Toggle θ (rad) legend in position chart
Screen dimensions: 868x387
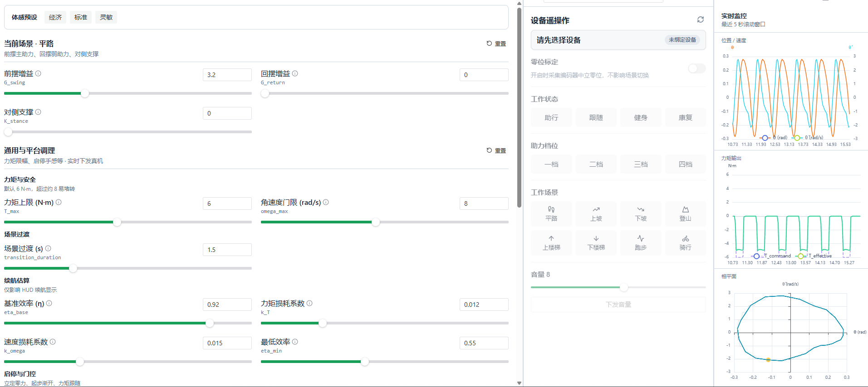[x=774, y=137]
